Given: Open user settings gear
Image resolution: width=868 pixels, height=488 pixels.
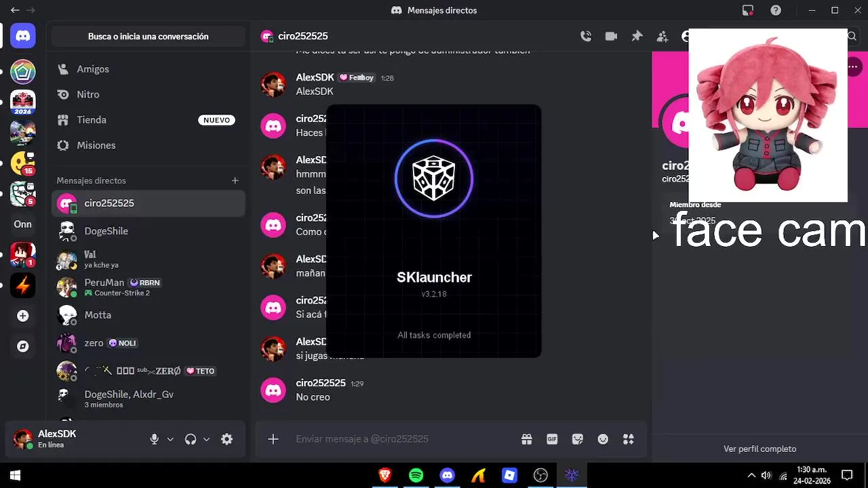Looking at the screenshot, I should (227, 439).
